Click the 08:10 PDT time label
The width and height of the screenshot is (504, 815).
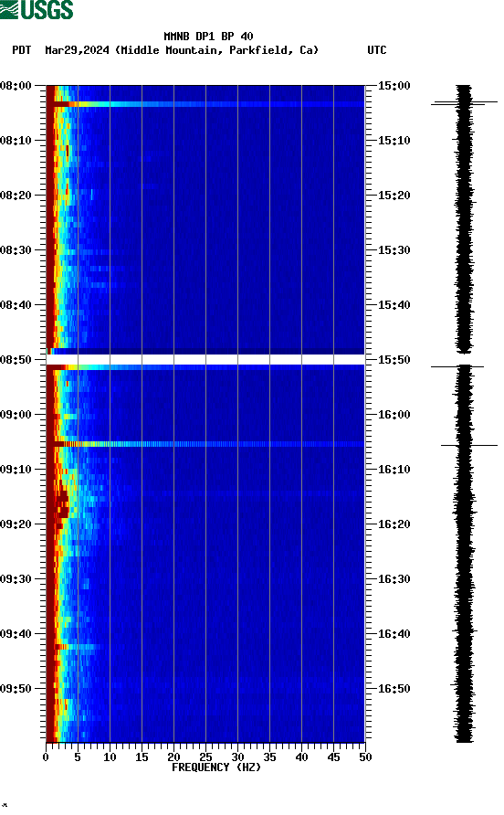pos(16,141)
